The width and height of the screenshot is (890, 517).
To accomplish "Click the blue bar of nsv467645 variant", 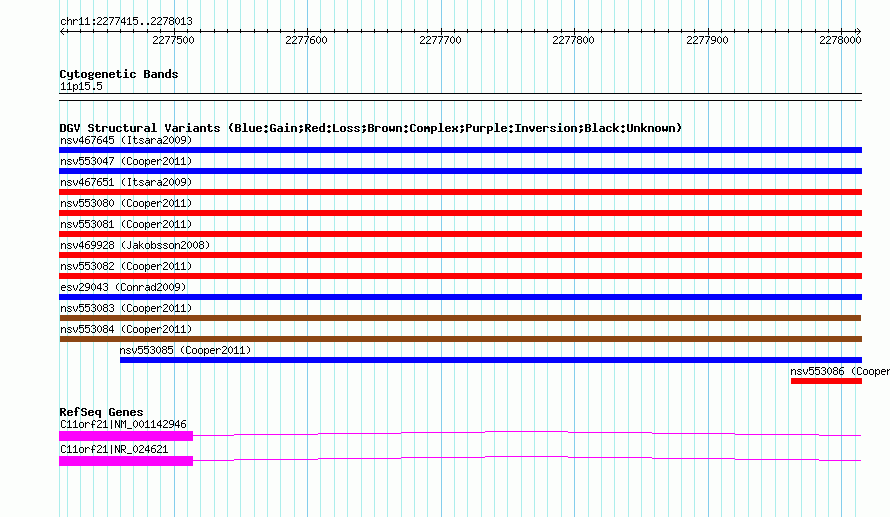I will (460, 150).
